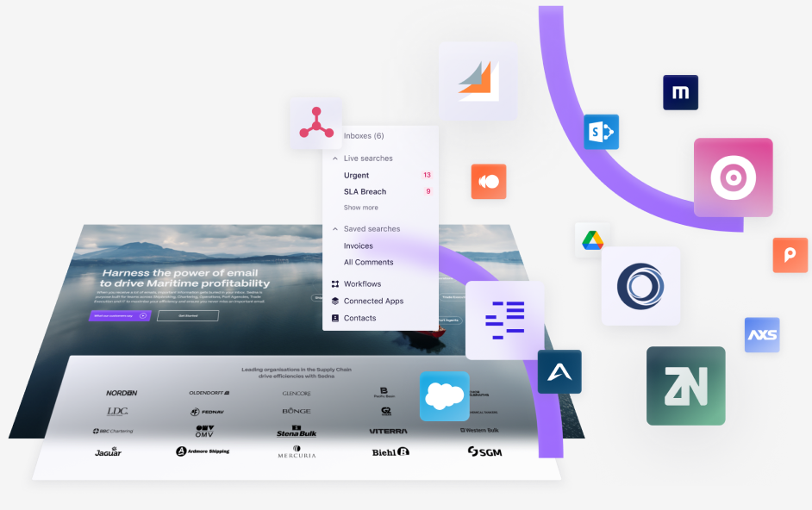812x510 pixels.
Task: Click the Pacific Basin logo
Action: tap(384, 393)
